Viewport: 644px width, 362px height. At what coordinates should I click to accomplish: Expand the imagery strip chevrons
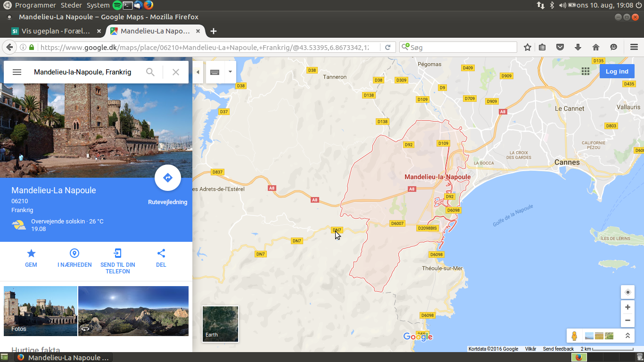coord(627,336)
